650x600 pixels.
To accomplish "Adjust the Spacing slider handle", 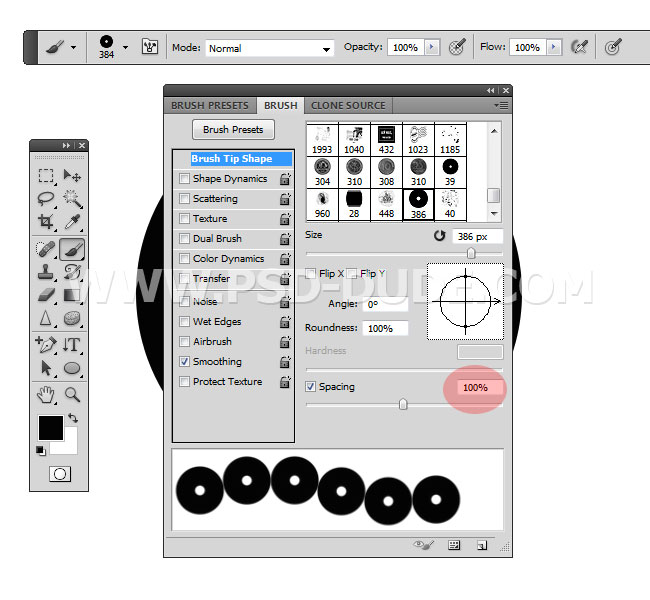I will pos(403,404).
